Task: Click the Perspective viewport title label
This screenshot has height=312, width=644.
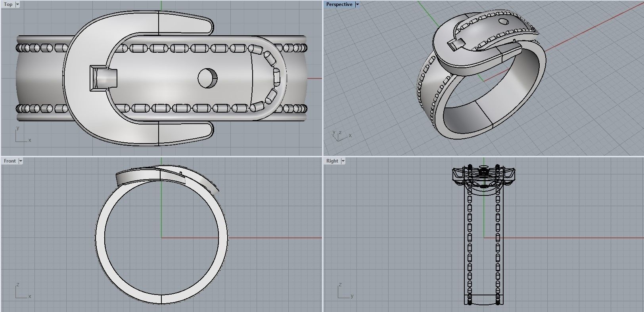Action: pyautogui.click(x=339, y=4)
